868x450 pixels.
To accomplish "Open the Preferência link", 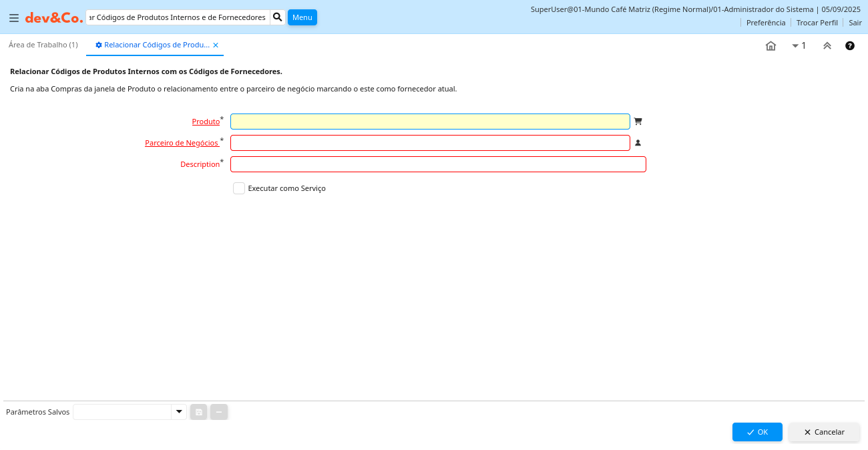I will [765, 23].
